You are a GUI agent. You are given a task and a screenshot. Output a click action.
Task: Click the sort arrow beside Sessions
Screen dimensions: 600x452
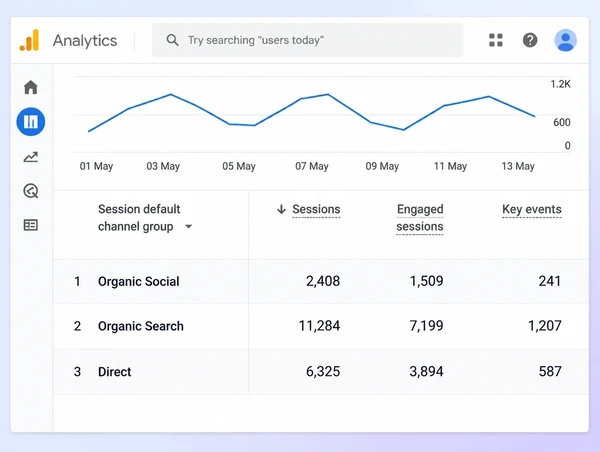[281, 209]
